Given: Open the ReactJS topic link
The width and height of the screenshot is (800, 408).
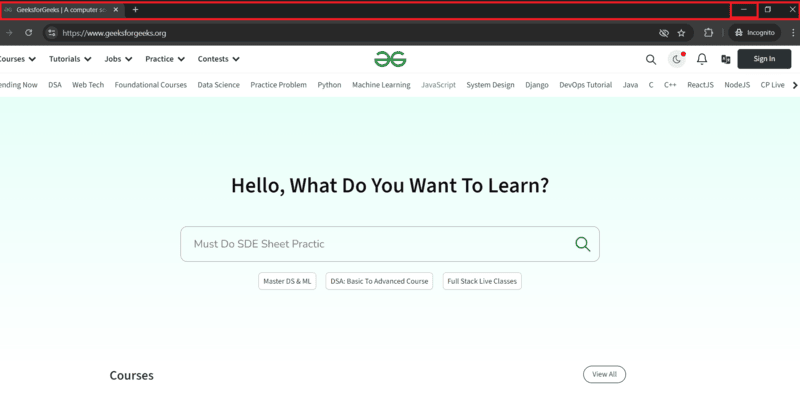Looking at the screenshot, I should [701, 85].
